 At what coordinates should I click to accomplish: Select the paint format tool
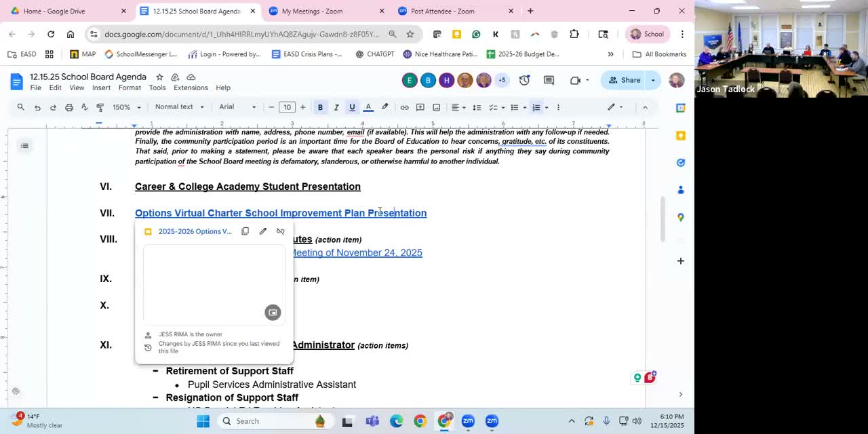[x=100, y=107]
